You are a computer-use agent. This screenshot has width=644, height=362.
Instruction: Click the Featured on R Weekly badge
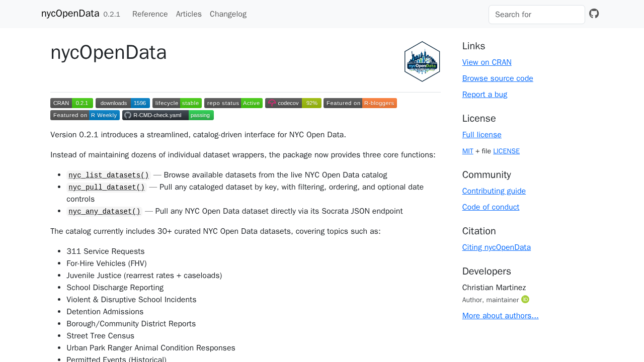[x=85, y=115]
